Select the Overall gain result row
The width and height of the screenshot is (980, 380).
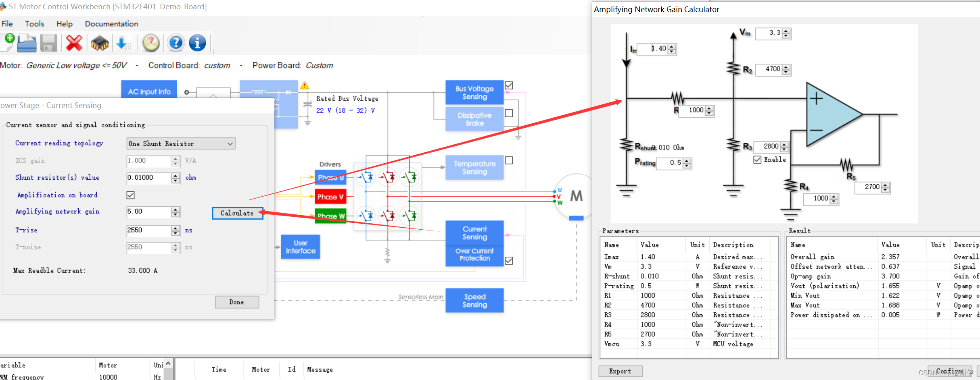coord(883,257)
